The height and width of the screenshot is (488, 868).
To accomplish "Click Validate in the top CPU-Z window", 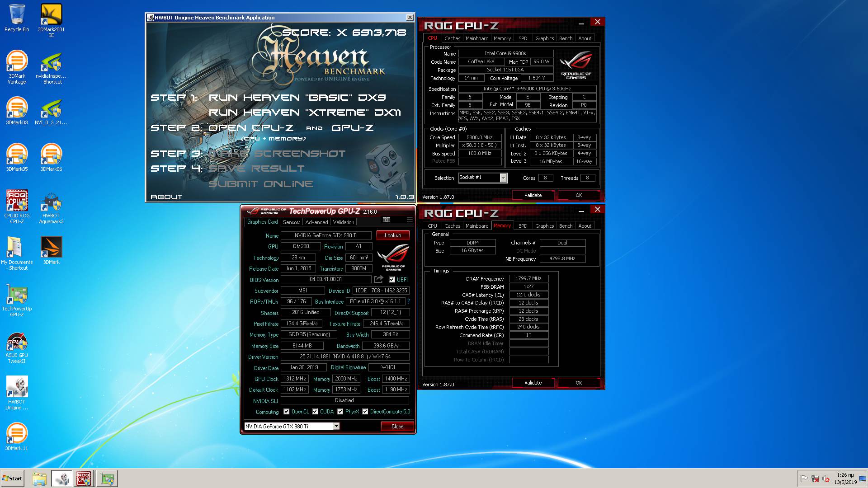I will (533, 195).
